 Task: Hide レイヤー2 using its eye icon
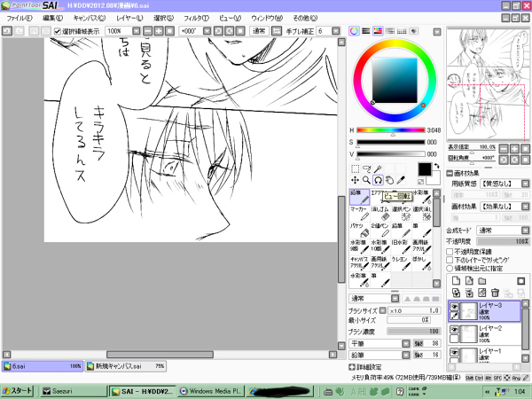coord(453,327)
